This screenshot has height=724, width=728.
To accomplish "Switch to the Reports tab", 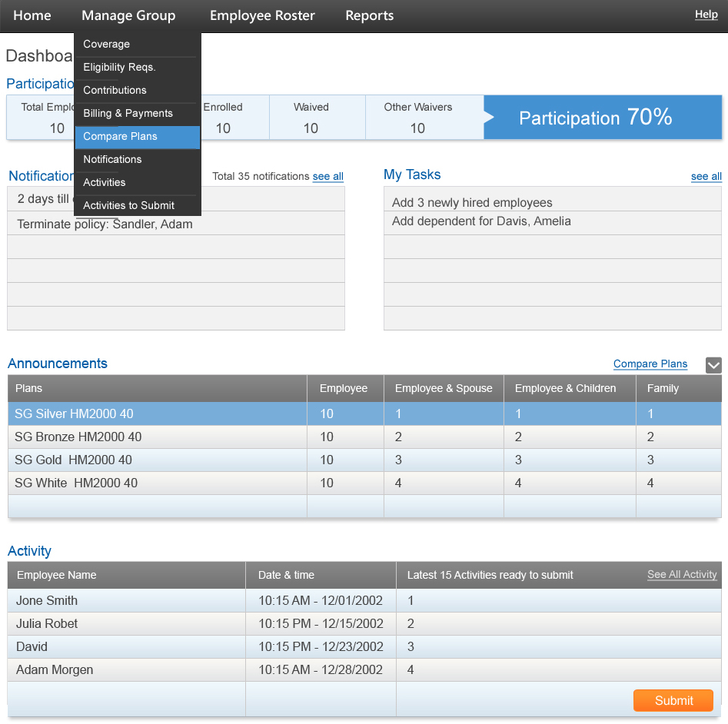I will pos(369,15).
